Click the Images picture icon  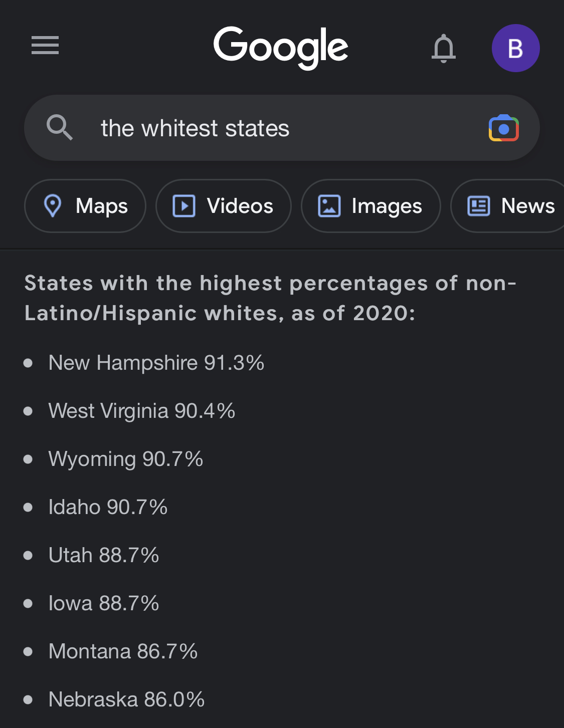pos(329,206)
